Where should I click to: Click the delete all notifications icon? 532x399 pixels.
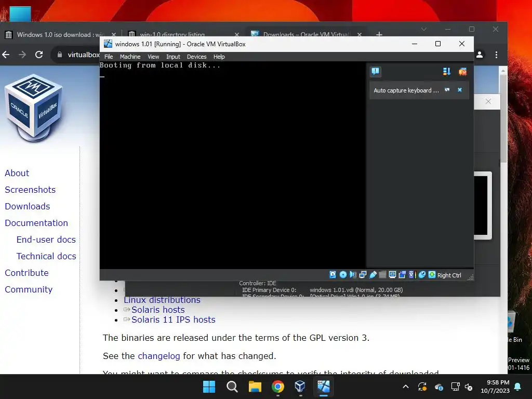click(x=462, y=71)
